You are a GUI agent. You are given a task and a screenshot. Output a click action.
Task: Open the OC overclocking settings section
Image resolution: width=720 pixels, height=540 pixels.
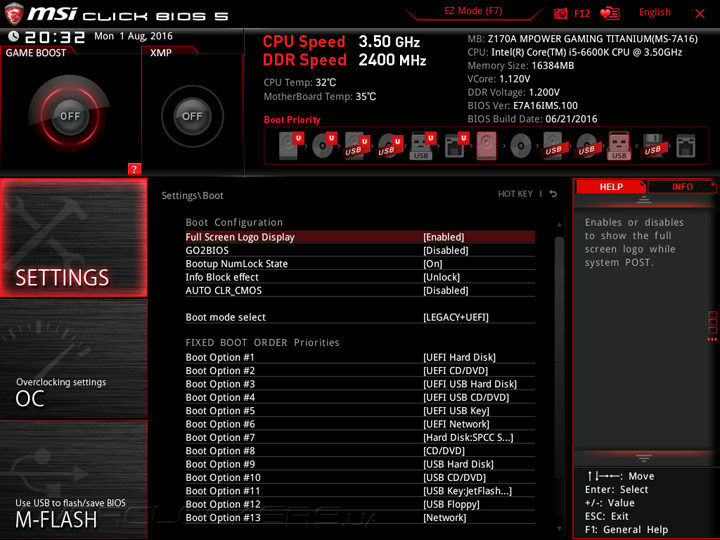pos(73,359)
